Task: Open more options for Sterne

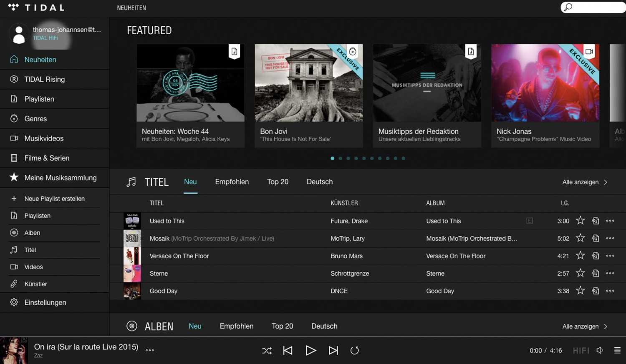Action: (x=610, y=274)
